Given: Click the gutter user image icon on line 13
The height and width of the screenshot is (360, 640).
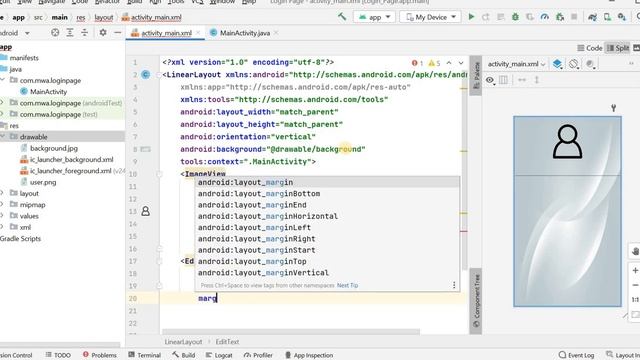Looking at the screenshot, I should click(x=145, y=211).
